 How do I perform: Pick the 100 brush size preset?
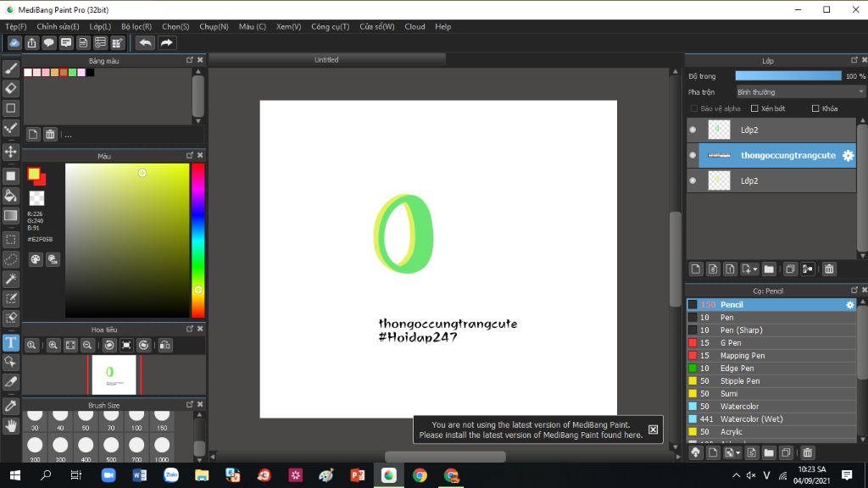pyautogui.click(x=136, y=420)
